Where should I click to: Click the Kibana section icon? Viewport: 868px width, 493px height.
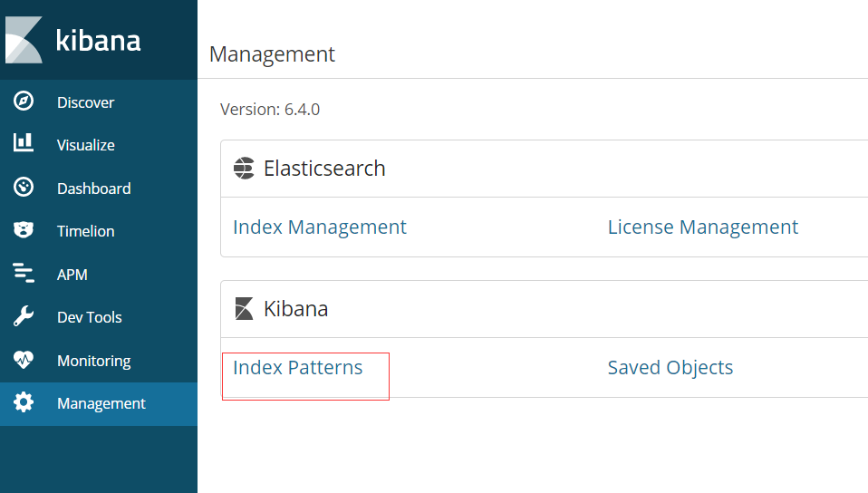pyautogui.click(x=244, y=309)
